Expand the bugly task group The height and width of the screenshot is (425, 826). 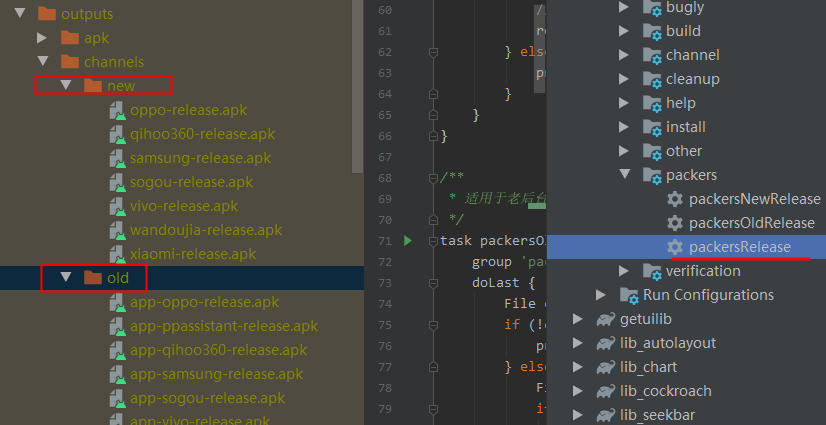[624, 7]
